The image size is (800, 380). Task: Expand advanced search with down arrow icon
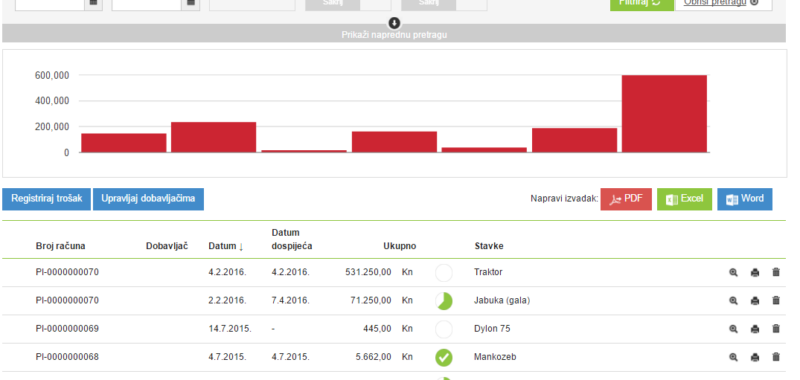pos(394,23)
